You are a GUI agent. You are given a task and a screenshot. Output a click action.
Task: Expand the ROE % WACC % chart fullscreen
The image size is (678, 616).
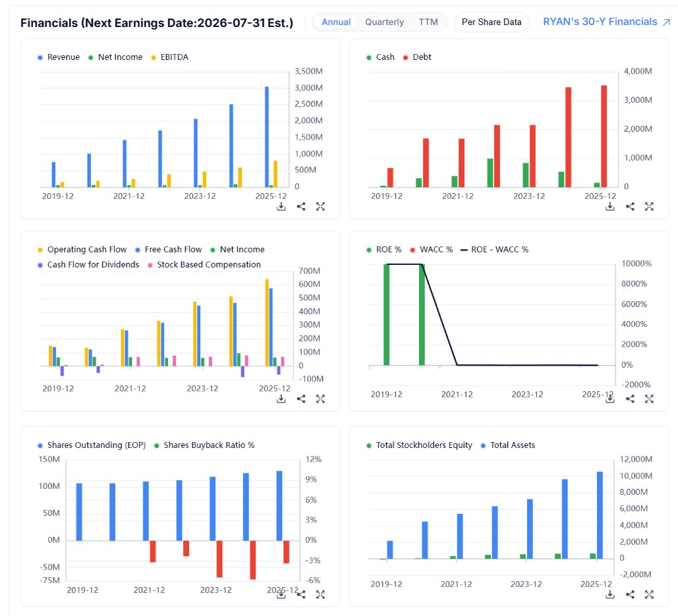click(x=650, y=399)
